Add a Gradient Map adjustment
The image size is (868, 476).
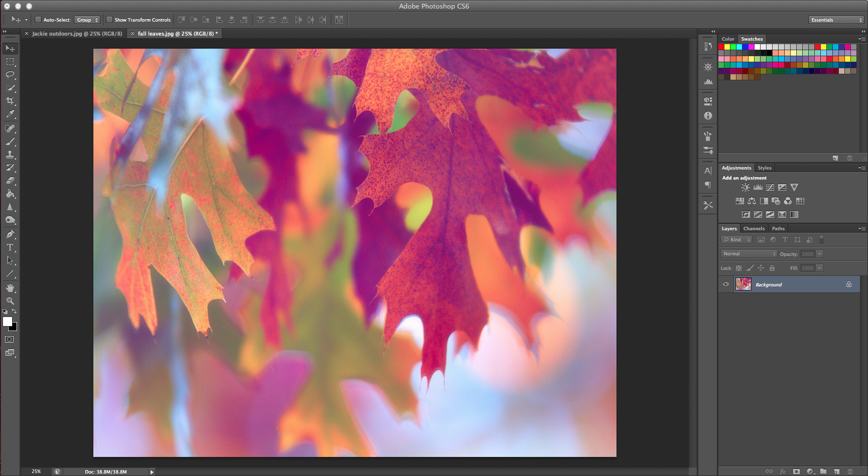(794, 215)
